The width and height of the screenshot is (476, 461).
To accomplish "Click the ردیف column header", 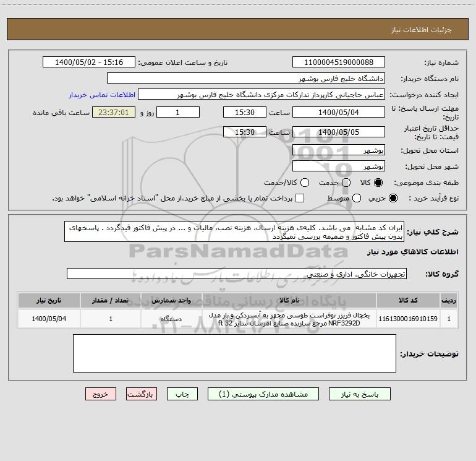I will click(449, 300).
